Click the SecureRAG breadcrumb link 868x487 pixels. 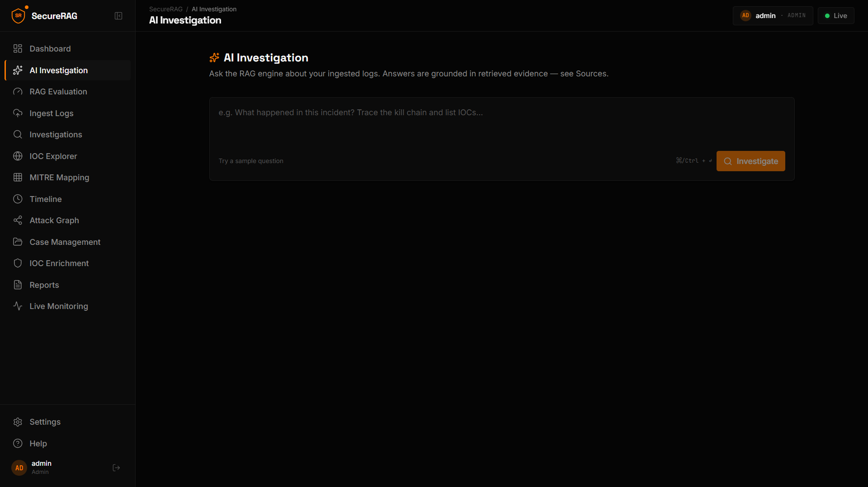click(x=166, y=9)
